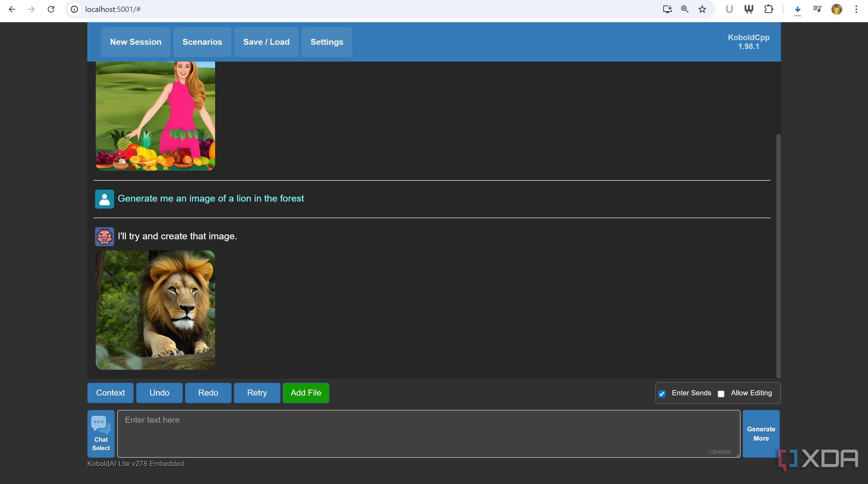Click the KoboldCpp 1.98.1 version link
The width and height of the screenshot is (868, 484).
point(748,42)
